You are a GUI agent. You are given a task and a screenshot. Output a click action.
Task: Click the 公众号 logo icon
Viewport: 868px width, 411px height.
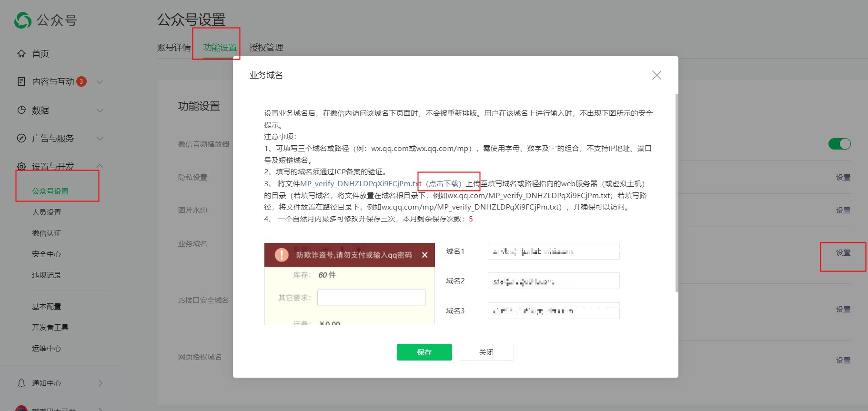pos(23,20)
